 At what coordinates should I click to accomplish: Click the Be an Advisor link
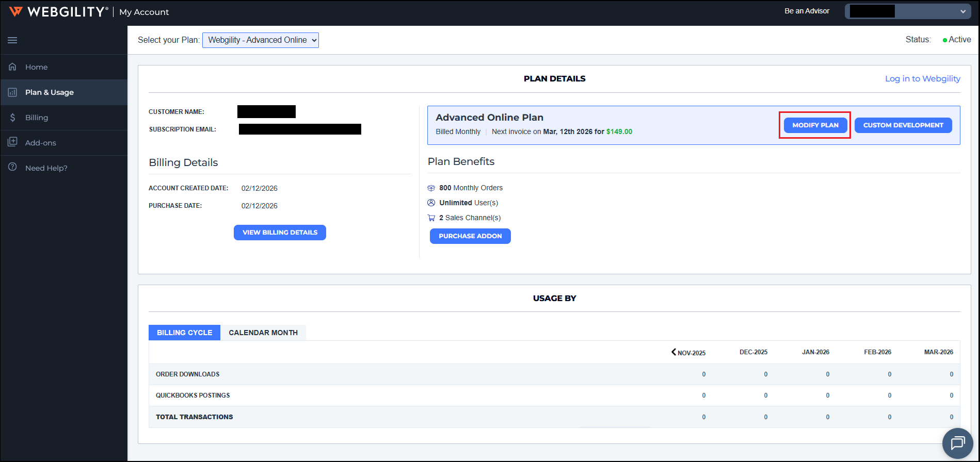pos(807,11)
